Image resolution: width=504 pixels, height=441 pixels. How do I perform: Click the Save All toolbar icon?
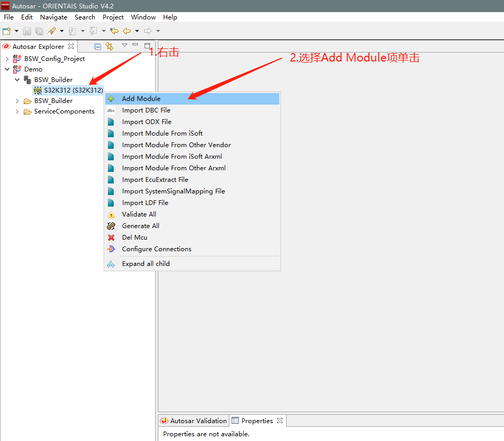coord(39,32)
